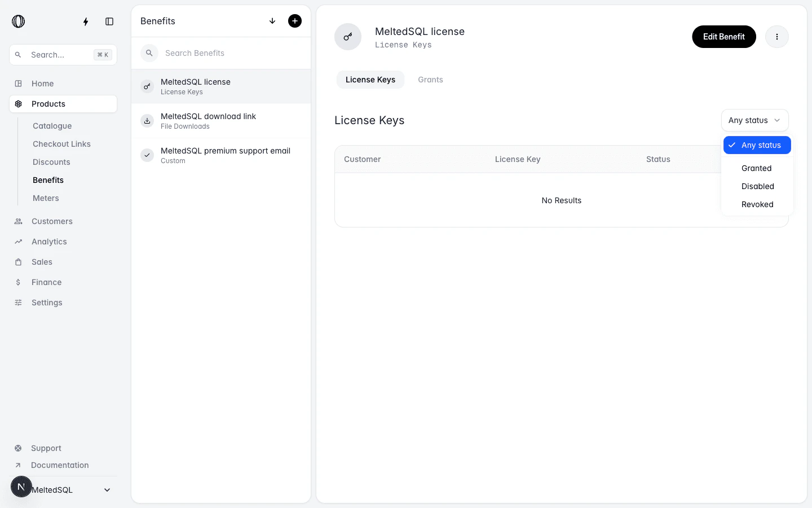Click the Documentation arrow icon
The height and width of the screenshot is (508, 812).
[x=18, y=465]
